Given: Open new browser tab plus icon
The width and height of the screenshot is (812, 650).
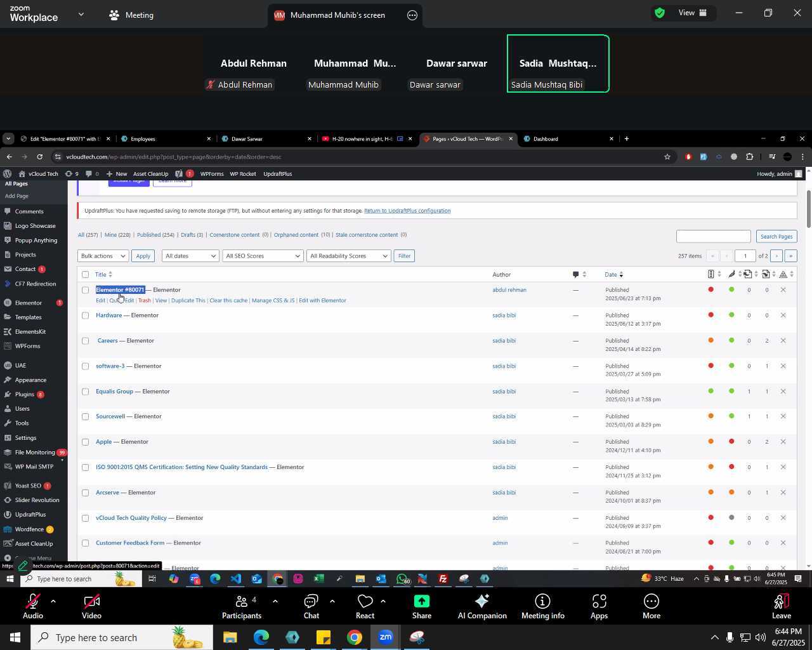Looking at the screenshot, I should click(x=627, y=139).
